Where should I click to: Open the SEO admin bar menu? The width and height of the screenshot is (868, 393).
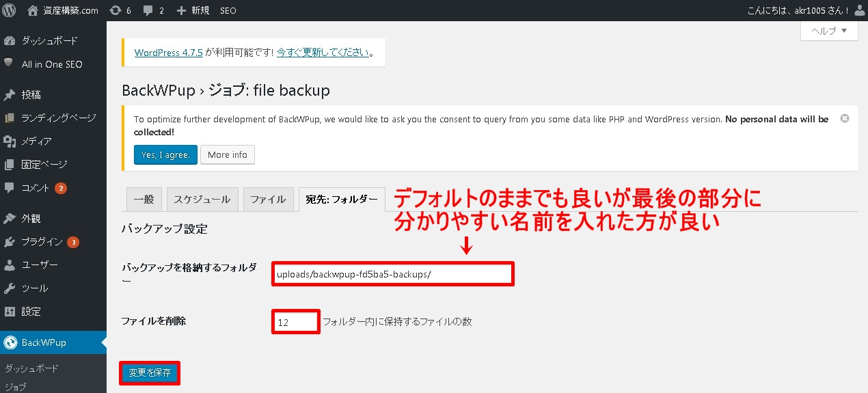click(x=228, y=11)
